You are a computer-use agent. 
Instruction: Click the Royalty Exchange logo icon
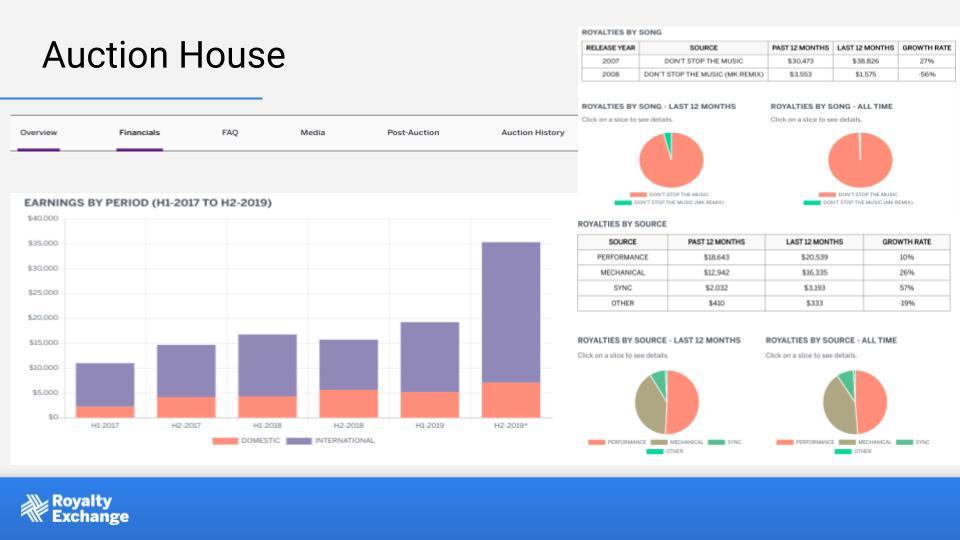coord(34,508)
